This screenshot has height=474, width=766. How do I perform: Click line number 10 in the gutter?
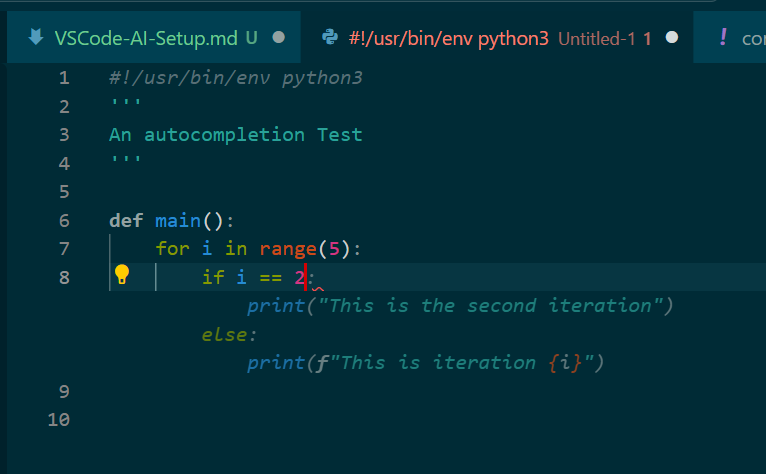(59, 420)
